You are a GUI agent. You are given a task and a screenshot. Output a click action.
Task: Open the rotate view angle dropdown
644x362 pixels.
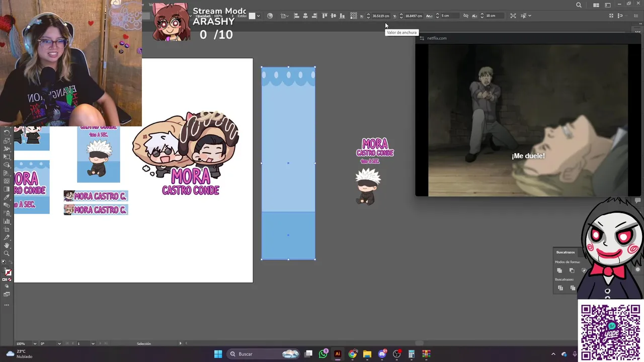tap(59, 343)
